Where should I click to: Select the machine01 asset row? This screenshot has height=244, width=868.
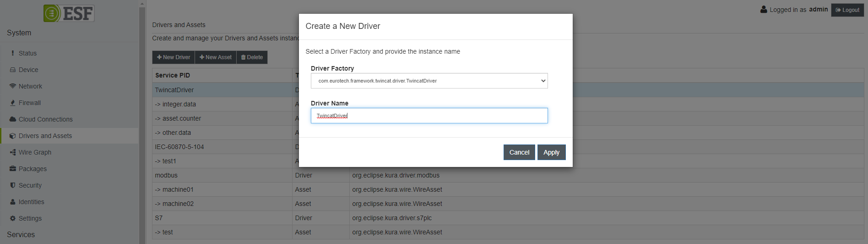[508, 189]
